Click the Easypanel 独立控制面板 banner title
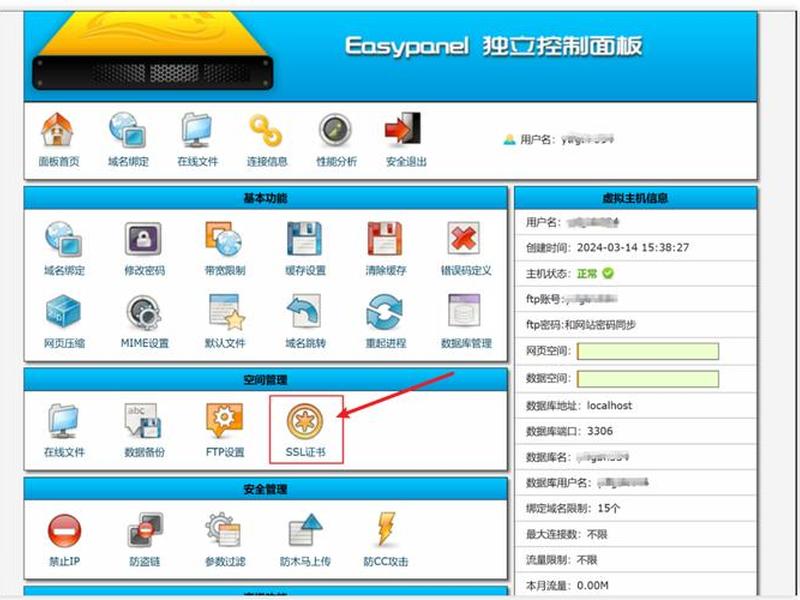This screenshot has width=800, height=600. tap(493, 46)
